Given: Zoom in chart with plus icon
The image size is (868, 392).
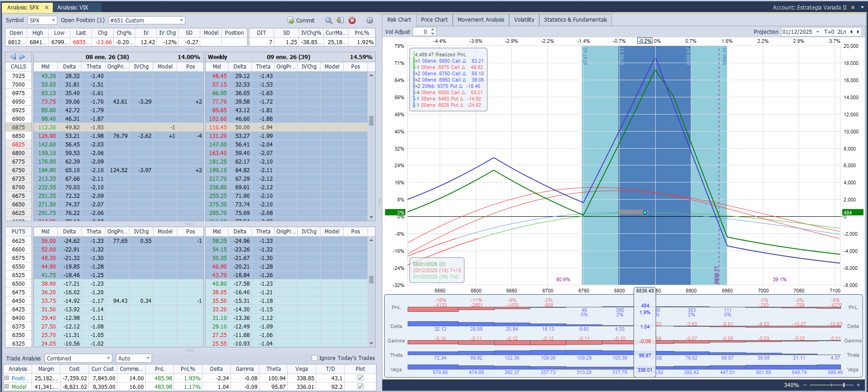Looking at the screenshot, I should click(859, 385).
